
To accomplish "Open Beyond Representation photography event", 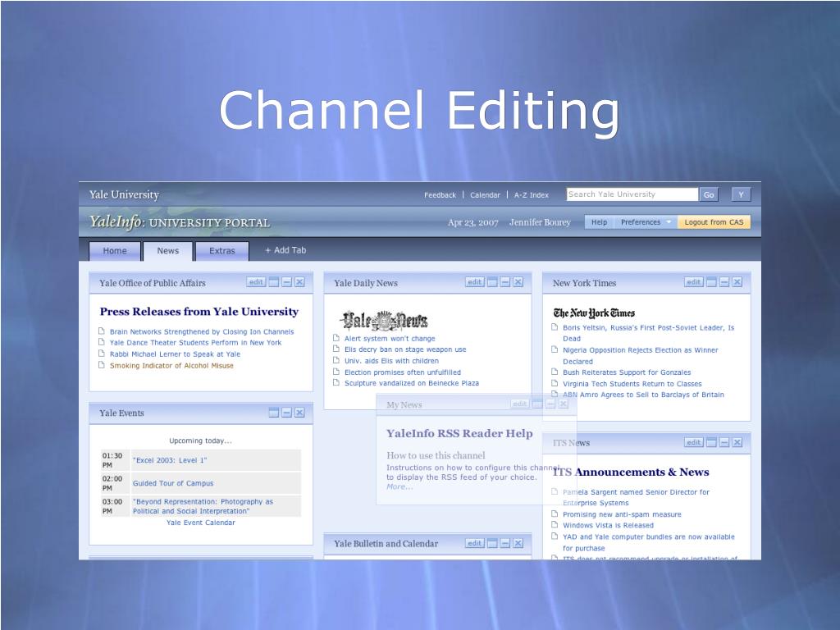I will [x=203, y=506].
